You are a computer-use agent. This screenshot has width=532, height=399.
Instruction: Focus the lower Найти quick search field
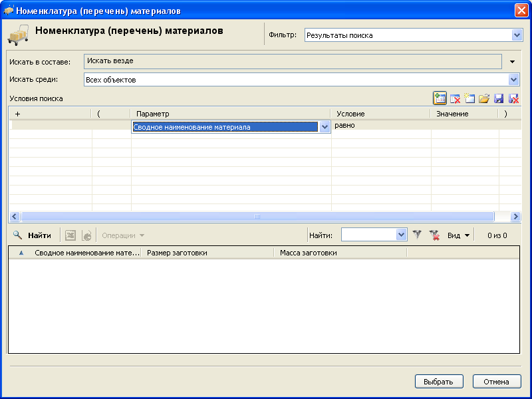click(369, 235)
